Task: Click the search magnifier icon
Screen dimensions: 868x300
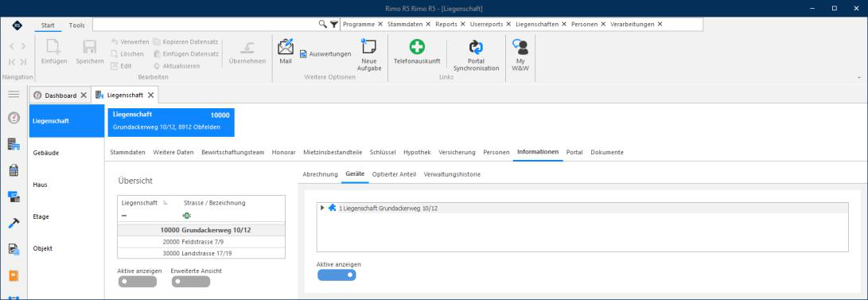Action: pos(323,25)
